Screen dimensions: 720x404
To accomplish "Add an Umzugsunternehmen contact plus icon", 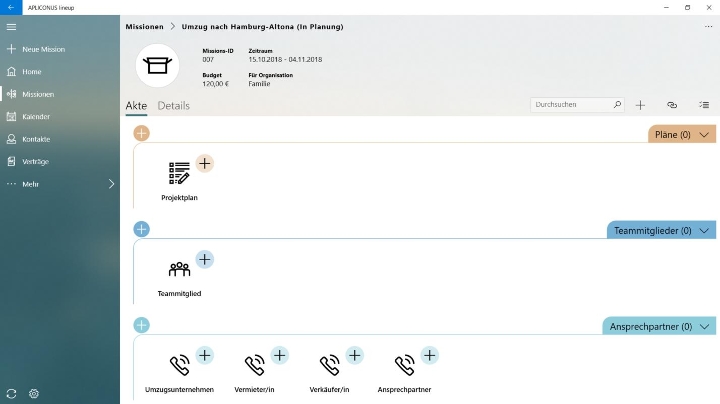I will click(205, 355).
